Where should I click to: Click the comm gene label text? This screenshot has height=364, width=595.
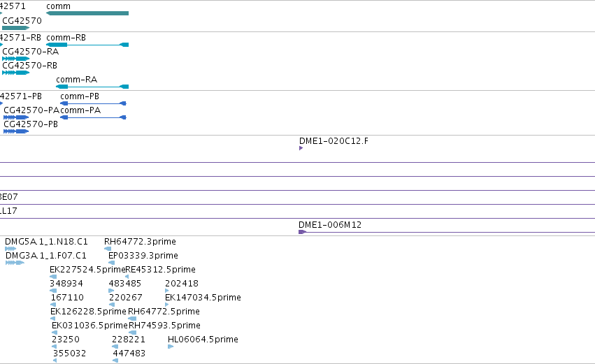click(x=59, y=6)
